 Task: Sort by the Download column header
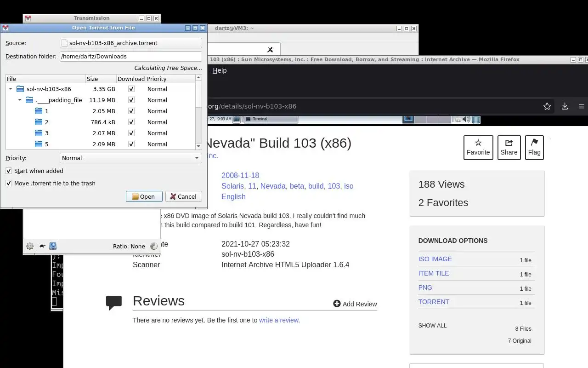pyautogui.click(x=131, y=79)
